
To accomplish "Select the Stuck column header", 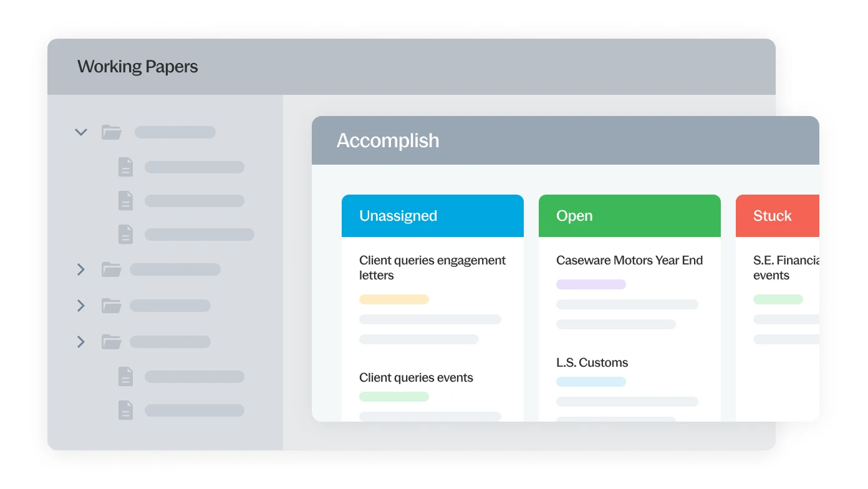I will point(776,216).
